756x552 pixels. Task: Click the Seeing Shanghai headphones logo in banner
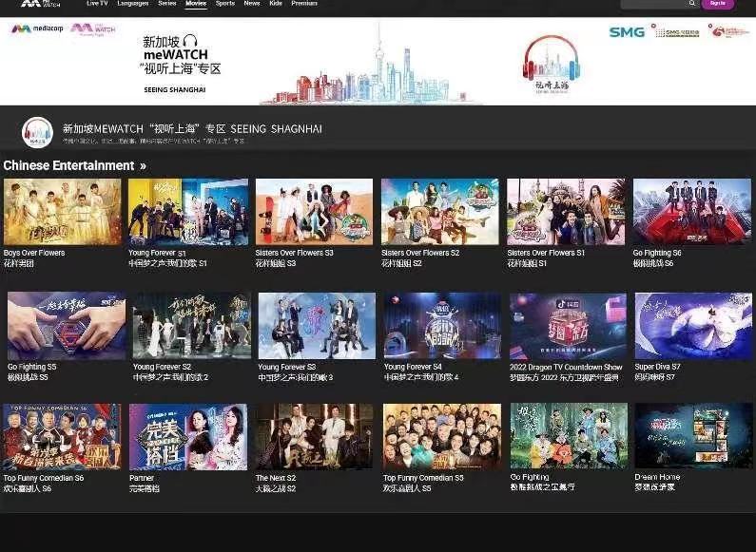click(x=551, y=64)
